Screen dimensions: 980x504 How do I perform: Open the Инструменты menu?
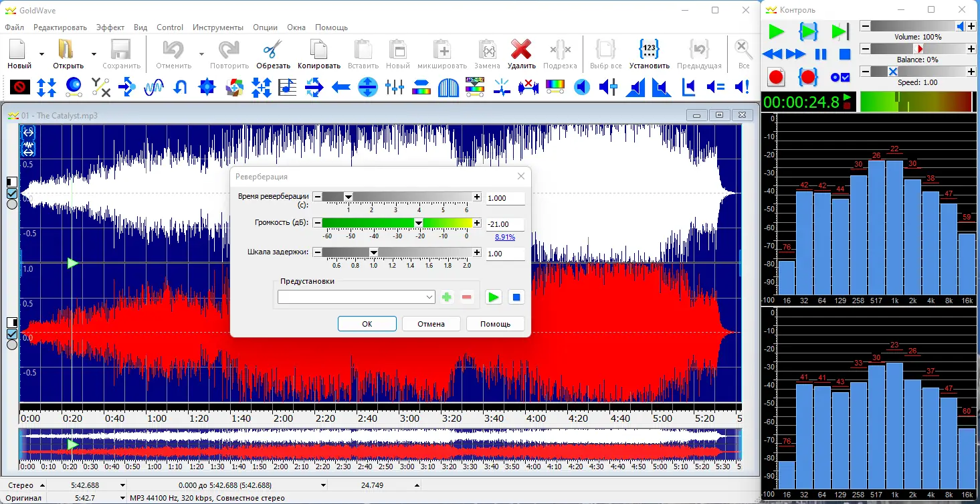point(217,27)
